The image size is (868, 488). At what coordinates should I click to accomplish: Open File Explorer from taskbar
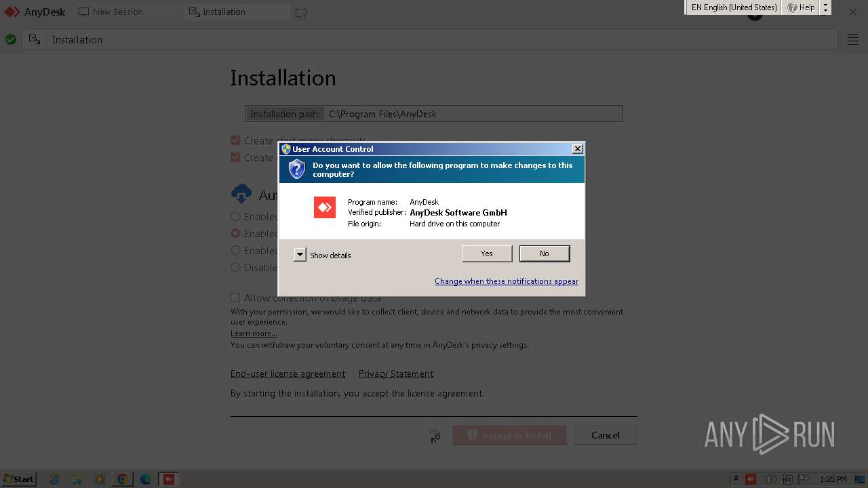[77, 479]
